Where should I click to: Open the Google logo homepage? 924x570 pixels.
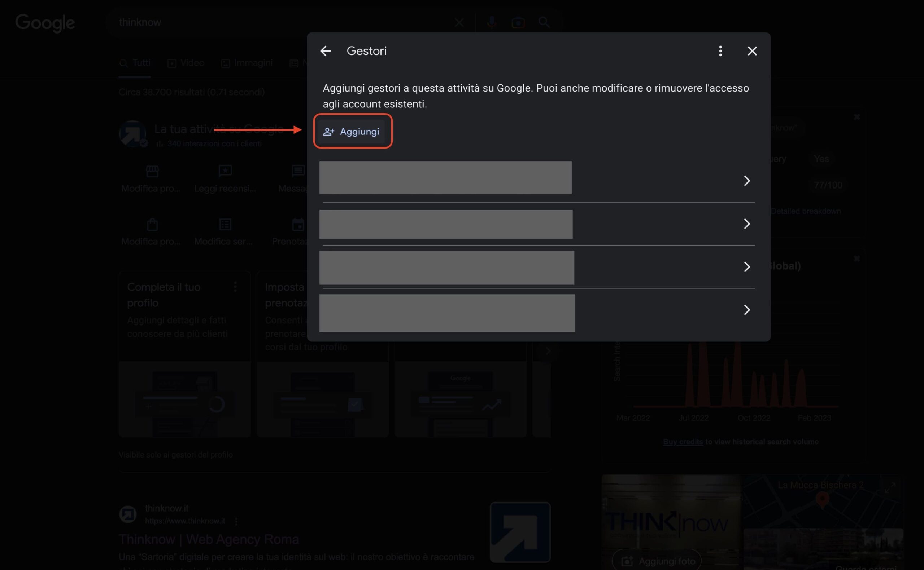[x=45, y=23]
